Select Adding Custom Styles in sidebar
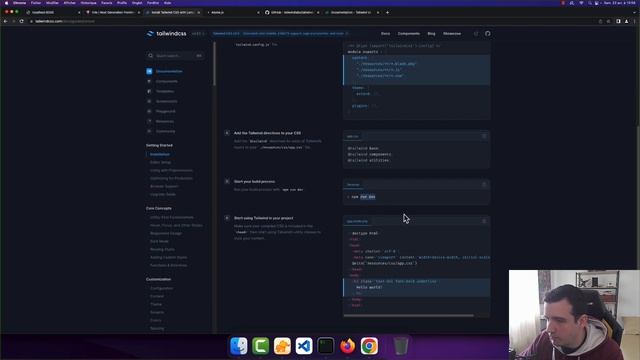This screenshot has width=640, height=360. pos(169,257)
